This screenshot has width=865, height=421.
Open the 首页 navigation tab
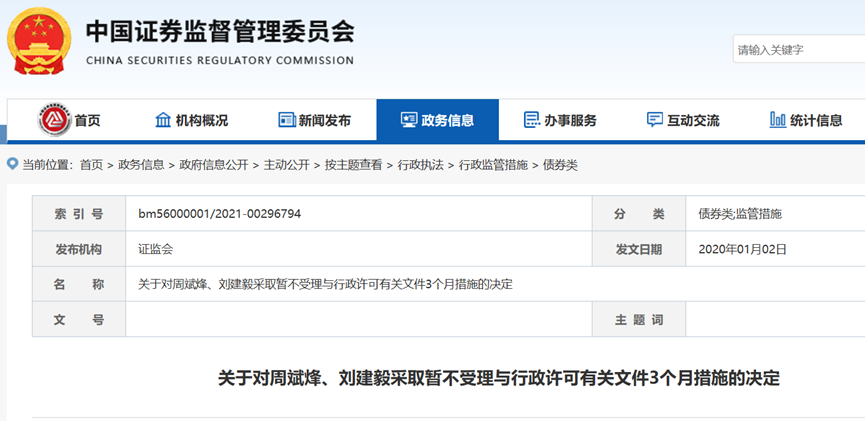pos(70,120)
